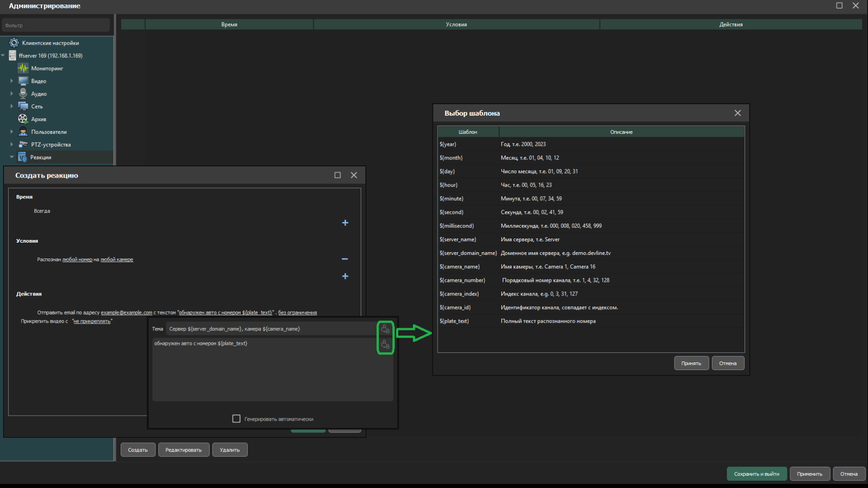Click the Monitoring waveform icon
This screenshot has width=868, height=488.
click(x=23, y=68)
